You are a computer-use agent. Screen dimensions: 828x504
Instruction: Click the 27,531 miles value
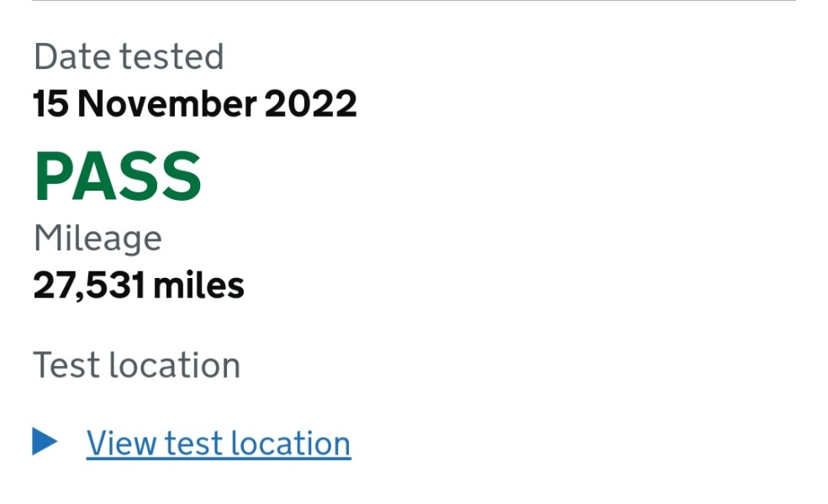click(x=139, y=286)
